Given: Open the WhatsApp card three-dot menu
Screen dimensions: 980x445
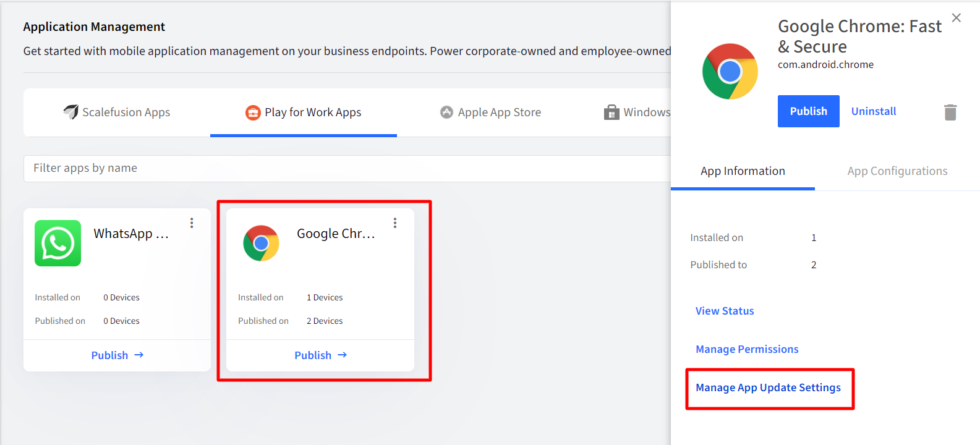Looking at the screenshot, I should click(x=192, y=223).
